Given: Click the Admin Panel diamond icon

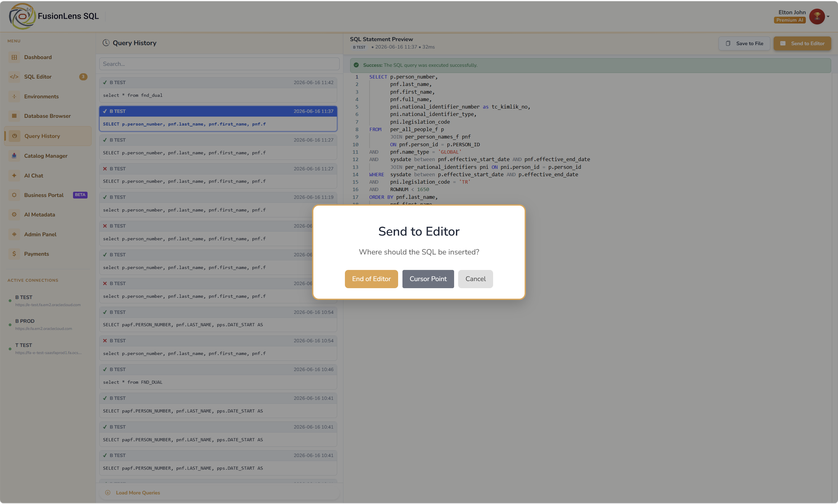Looking at the screenshot, I should pos(14,234).
